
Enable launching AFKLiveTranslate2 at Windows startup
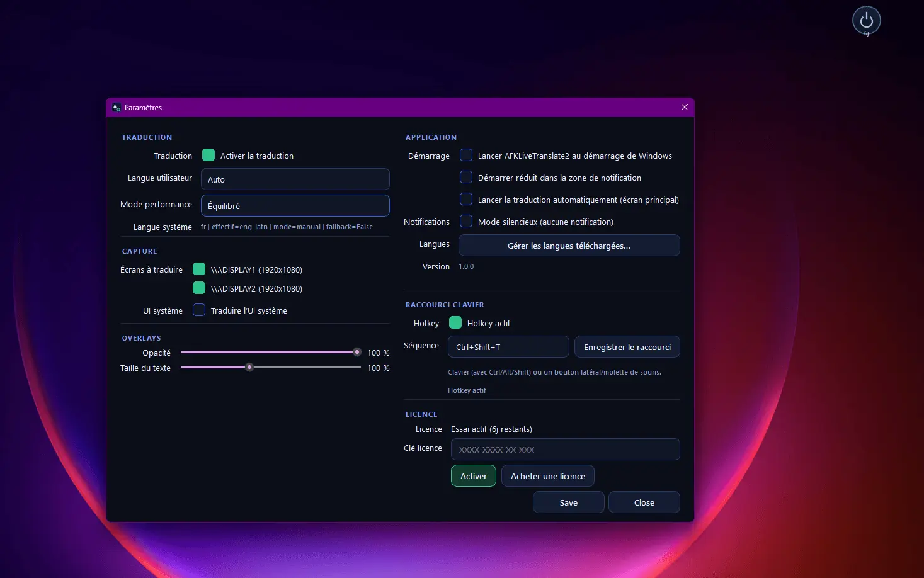click(x=466, y=155)
